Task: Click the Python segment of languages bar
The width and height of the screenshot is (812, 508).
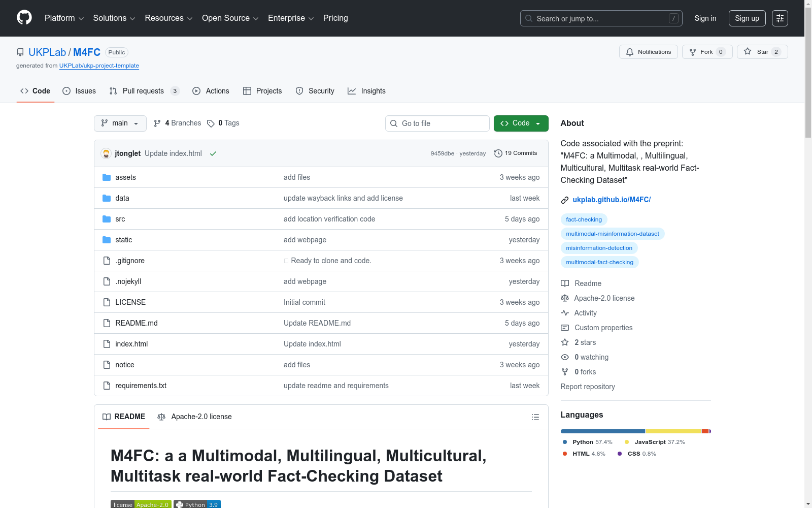Action: pos(603,431)
